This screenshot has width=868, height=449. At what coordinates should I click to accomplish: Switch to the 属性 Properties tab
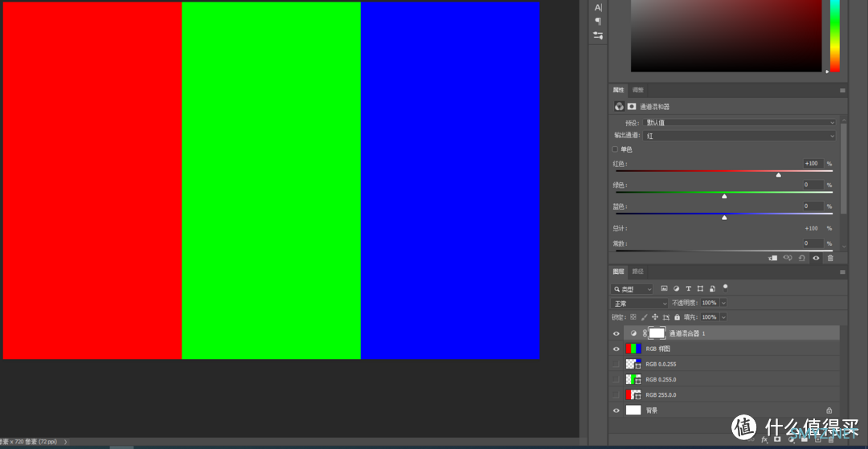click(x=618, y=90)
